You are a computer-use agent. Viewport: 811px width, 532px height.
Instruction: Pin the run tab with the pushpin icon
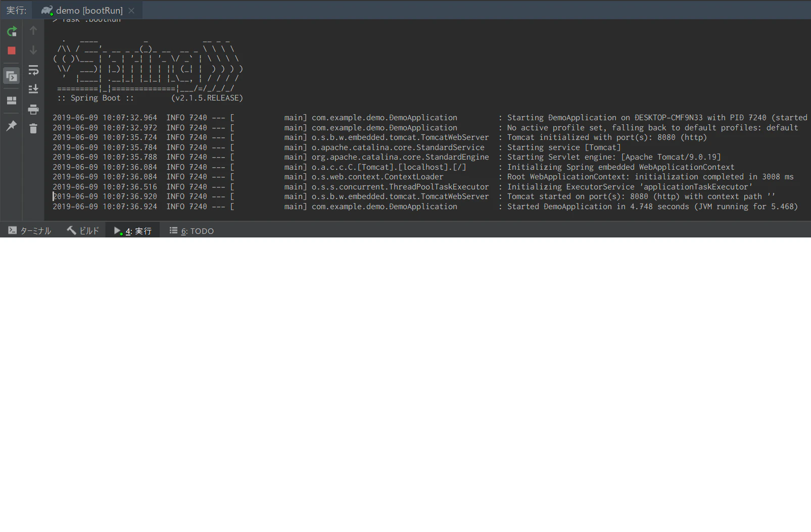12,126
